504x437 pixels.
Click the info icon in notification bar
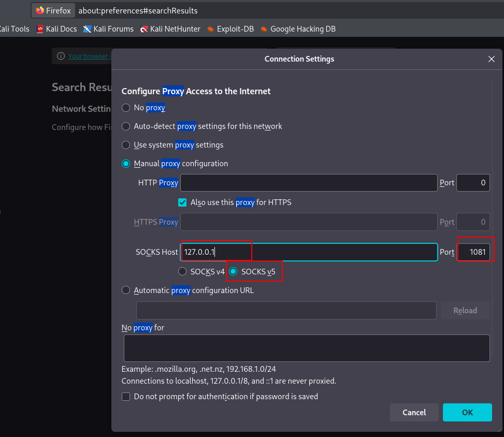(61, 56)
